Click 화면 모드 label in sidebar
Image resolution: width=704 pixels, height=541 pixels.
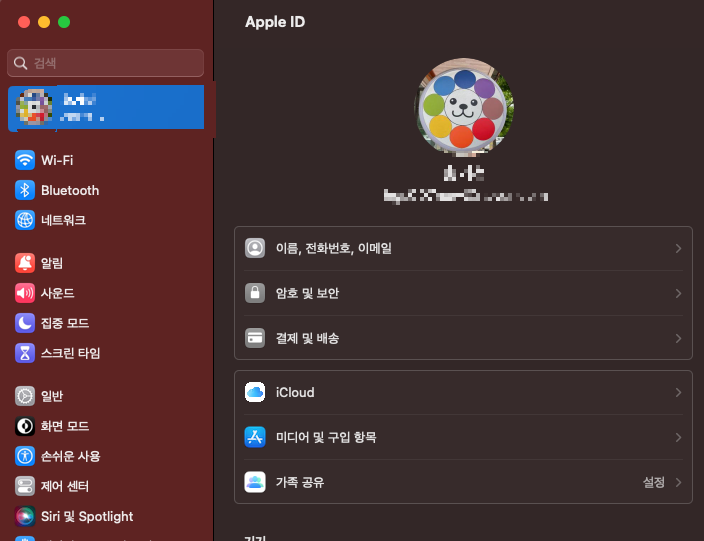tap(65, 426)
